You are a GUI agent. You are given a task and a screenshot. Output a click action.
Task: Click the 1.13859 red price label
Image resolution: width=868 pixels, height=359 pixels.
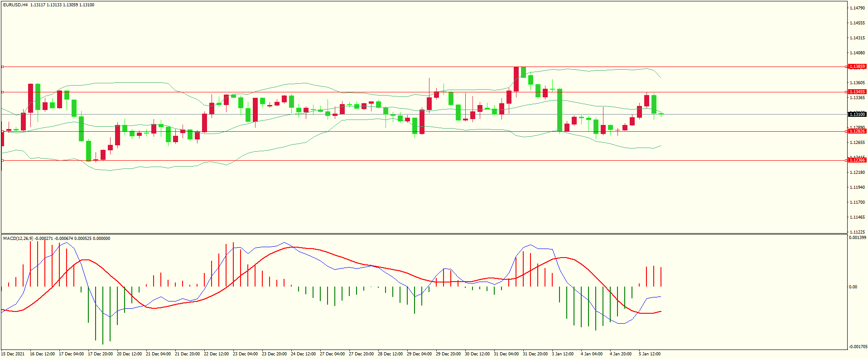857,67
